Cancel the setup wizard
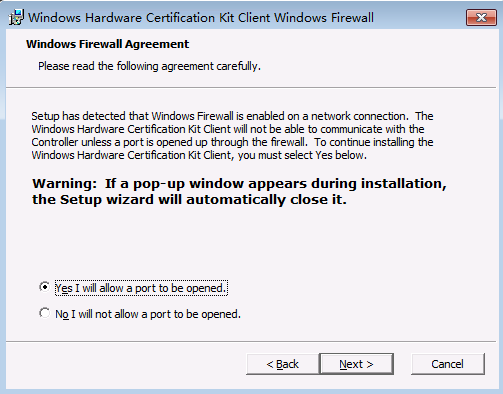Image resolution: width=503 pixels, height=394 pixels. (447, 364)
